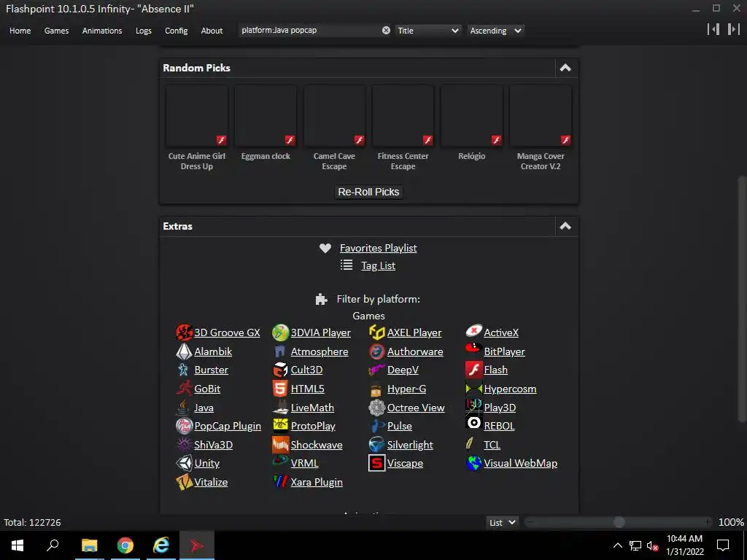The image size is (747, 560).
Task: Open Google Chrome from the taskbar
Action: 125,545
